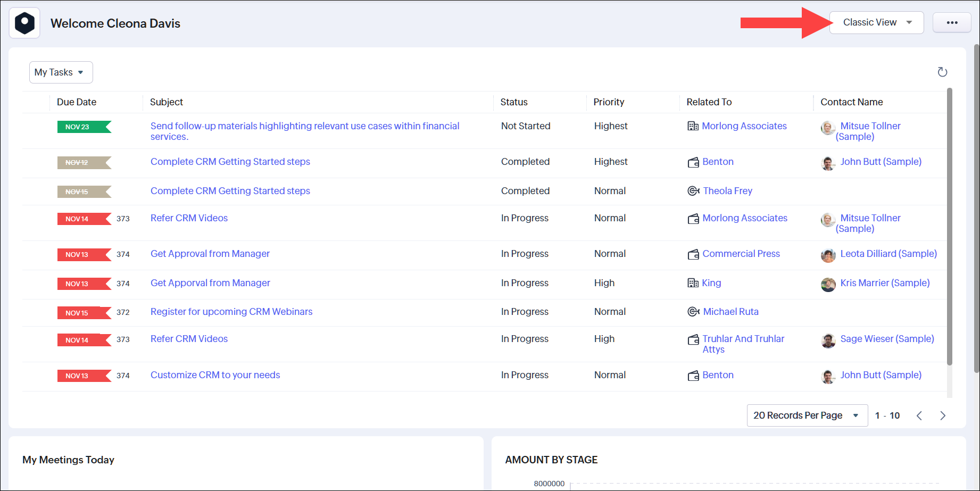Go to next page of records

[942, 415]
